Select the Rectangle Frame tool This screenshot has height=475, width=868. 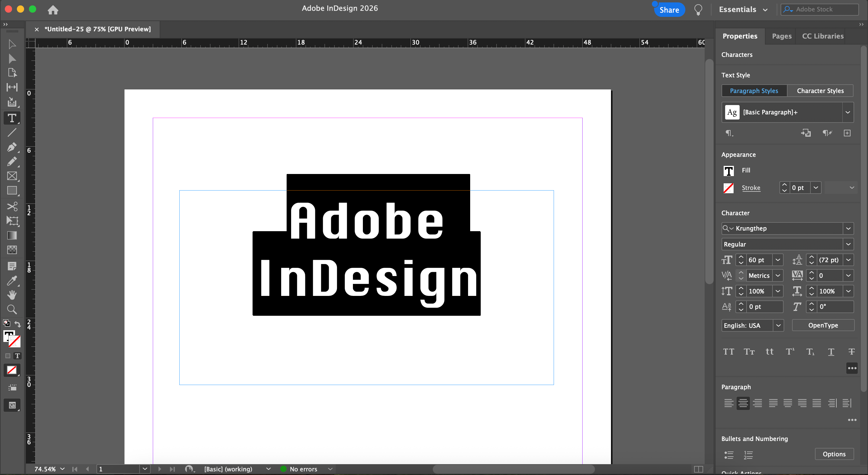(12, 176)
